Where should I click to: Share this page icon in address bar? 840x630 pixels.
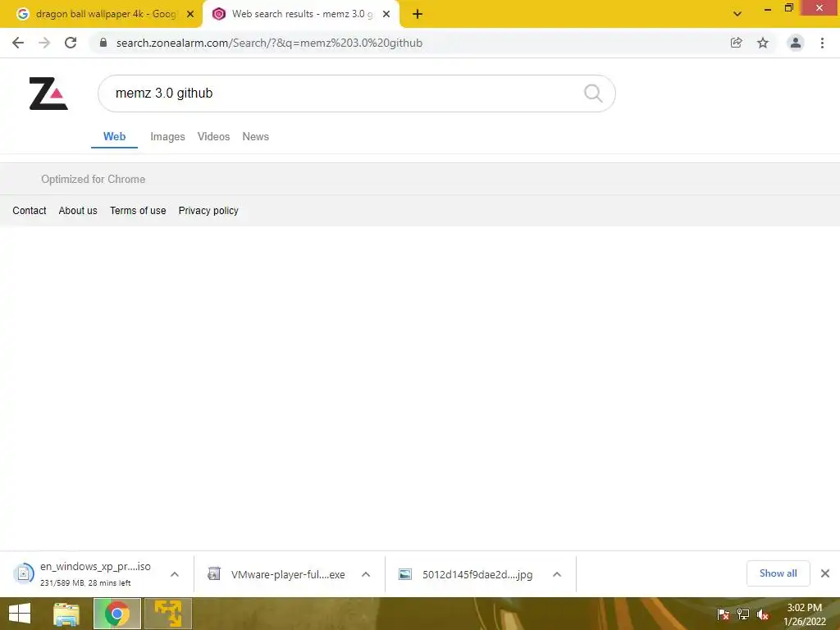tap(737, 43)
